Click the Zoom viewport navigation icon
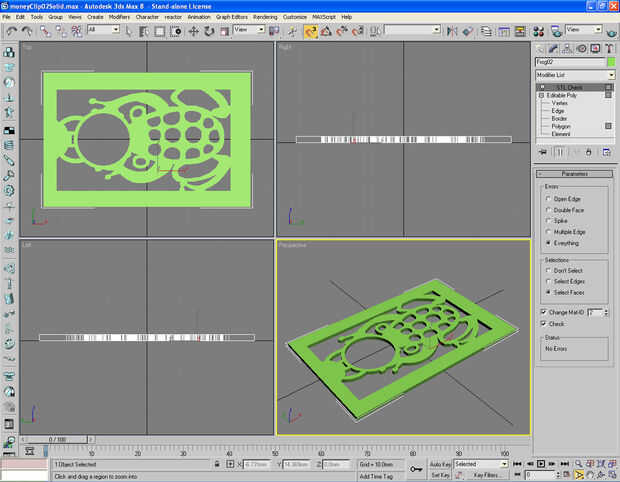 coord(579,464)
